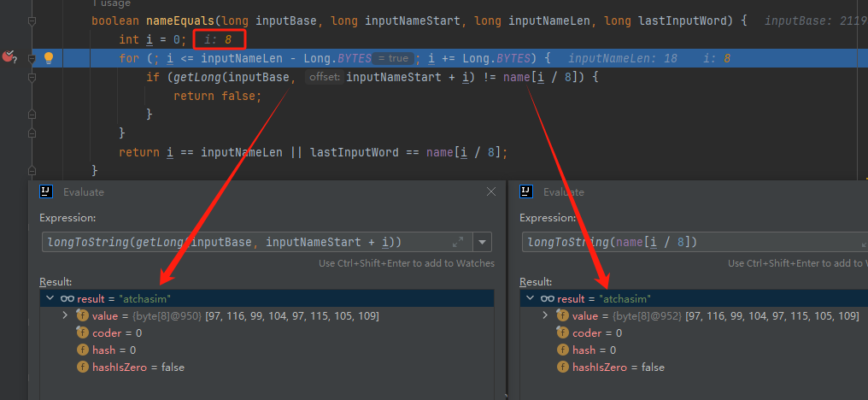Click the 'offset:' parameter hint
Viewport: 868px width, 400px height.
point(325,77)
